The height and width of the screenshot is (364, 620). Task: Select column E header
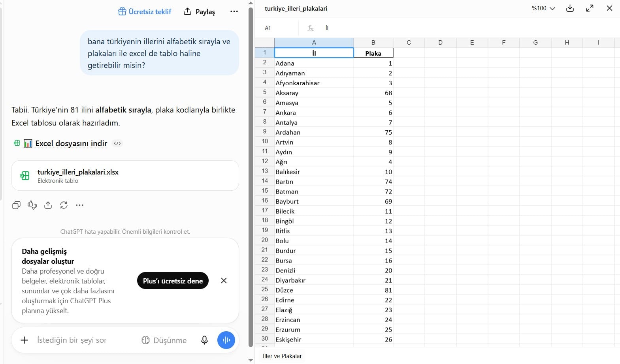point(472,43)
